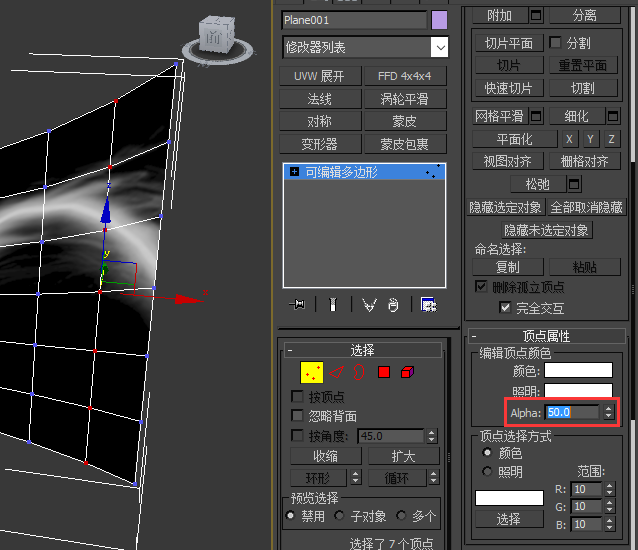
Task: Enable the 分割 checkbox
Action: tap(555, 42)
